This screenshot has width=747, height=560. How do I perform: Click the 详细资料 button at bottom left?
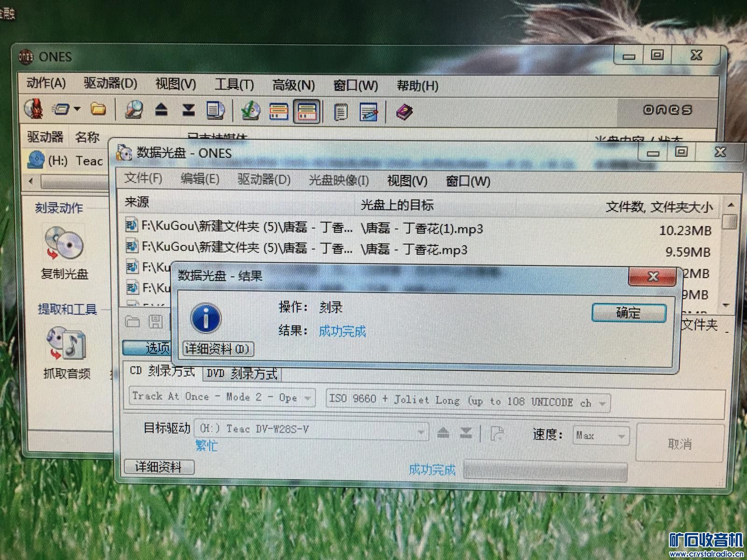[x=159, y=467]
